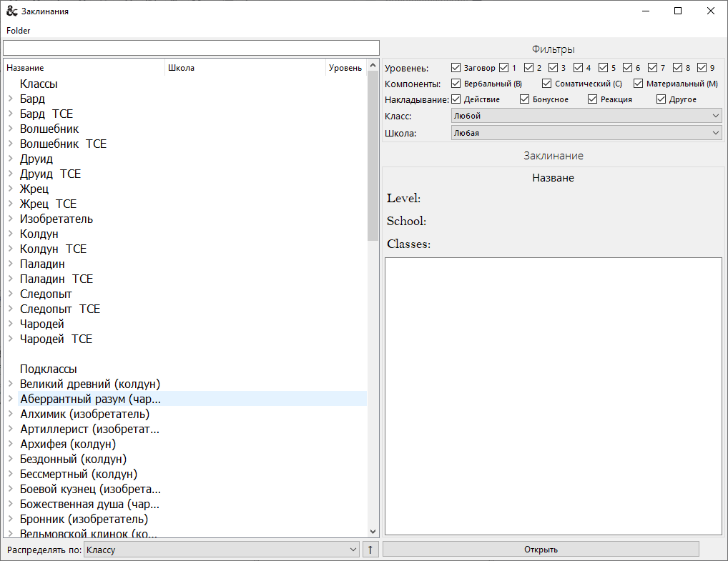Open the Распределять по combo box
This screenshot has width=728, height=561.
click(221, 550)
